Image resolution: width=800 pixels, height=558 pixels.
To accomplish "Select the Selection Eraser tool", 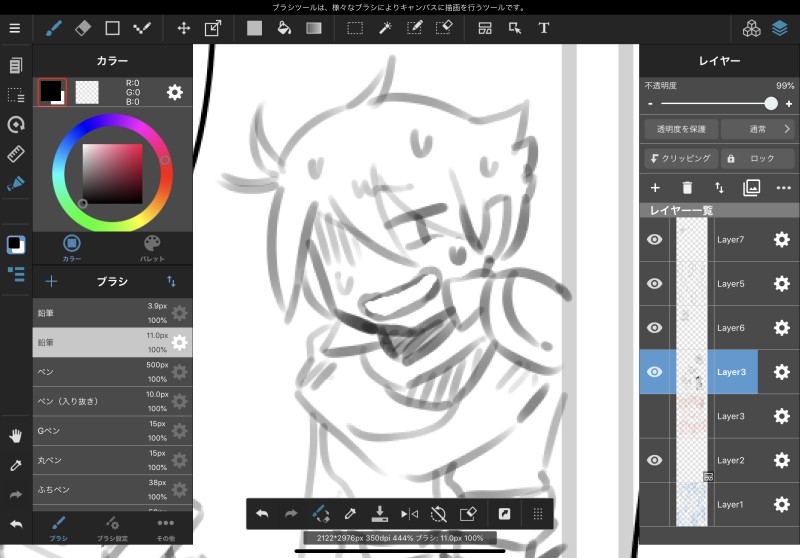I will (x=444, y=28).
